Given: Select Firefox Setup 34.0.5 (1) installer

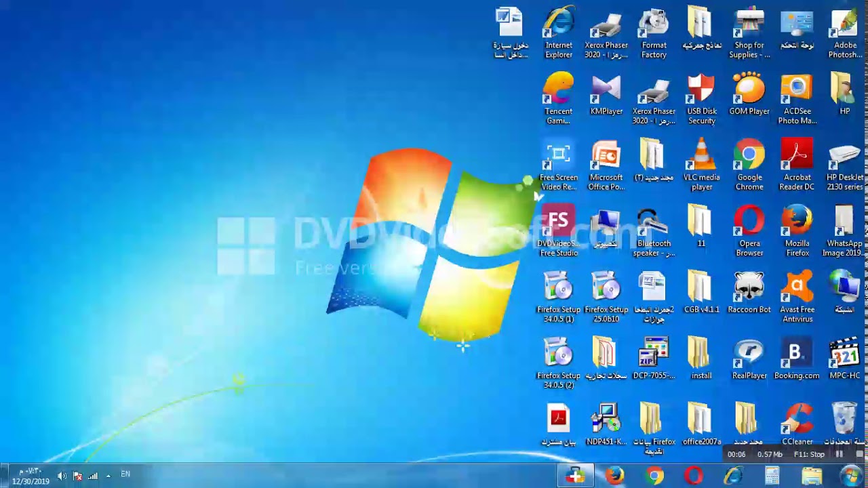Looking at the screenshot, I should coord(559,297).
